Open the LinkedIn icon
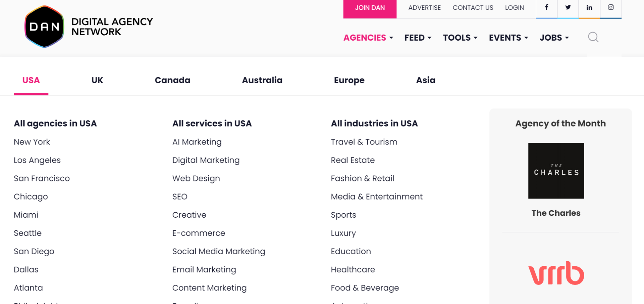Image resolution: width=644 pixels, height=304 pixels. pos(589,7)
